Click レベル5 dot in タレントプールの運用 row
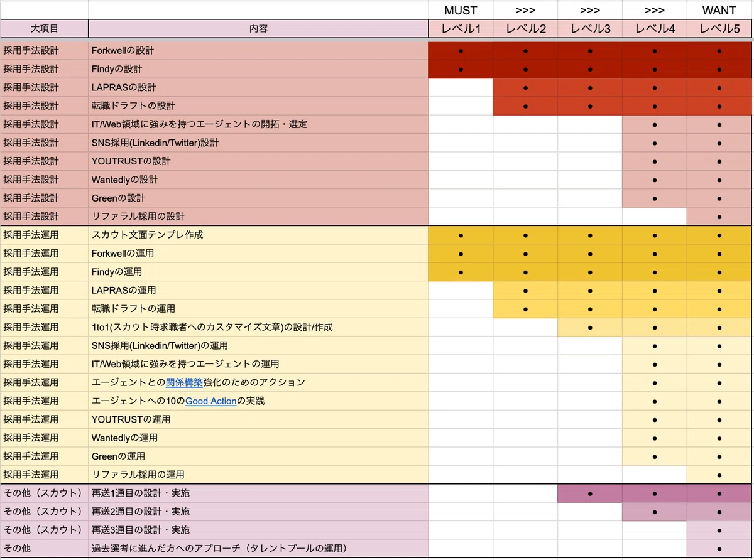754x560 pixels. [719, 549]
